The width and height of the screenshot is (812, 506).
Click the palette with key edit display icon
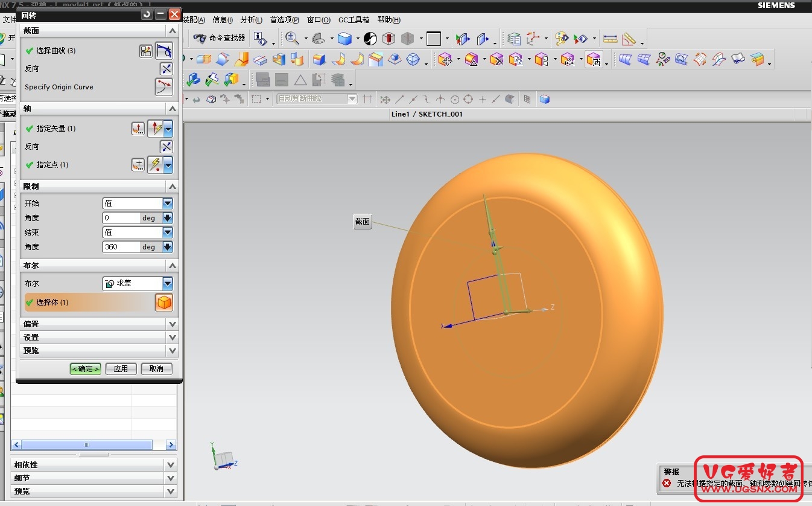tap(562, 39)
